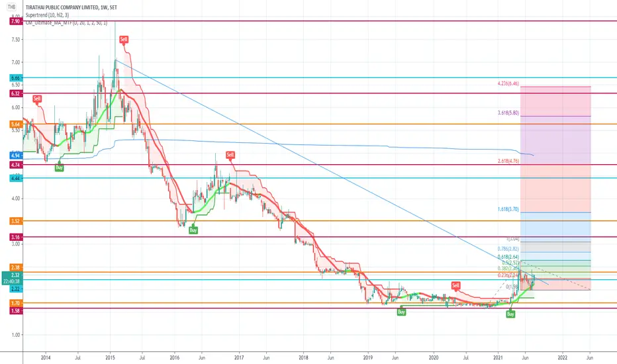Click the Sell signal in 2020
Image resolution: width=617 pixels, height=364 pixels.
[x=455, y=285]
